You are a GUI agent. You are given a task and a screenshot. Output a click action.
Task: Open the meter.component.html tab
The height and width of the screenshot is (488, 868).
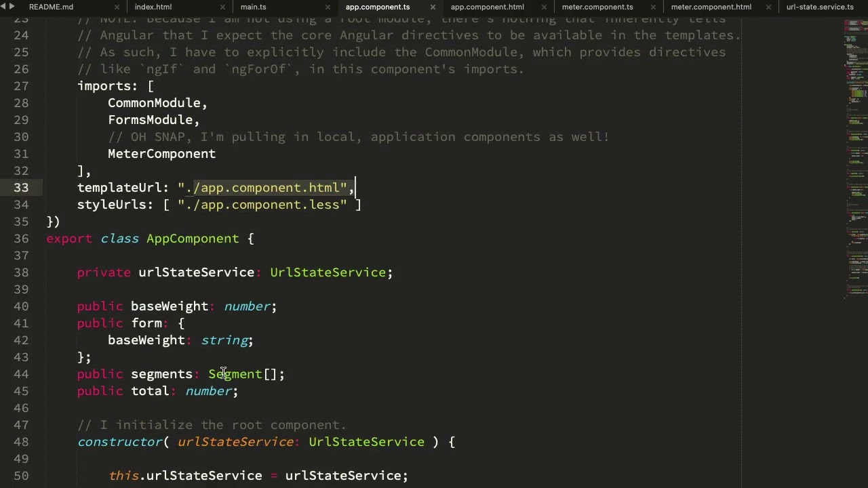[711, 7]
